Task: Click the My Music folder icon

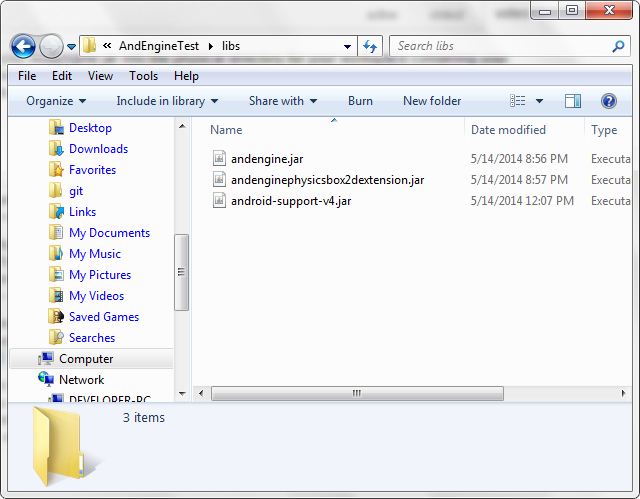Action: coord(56,253)
